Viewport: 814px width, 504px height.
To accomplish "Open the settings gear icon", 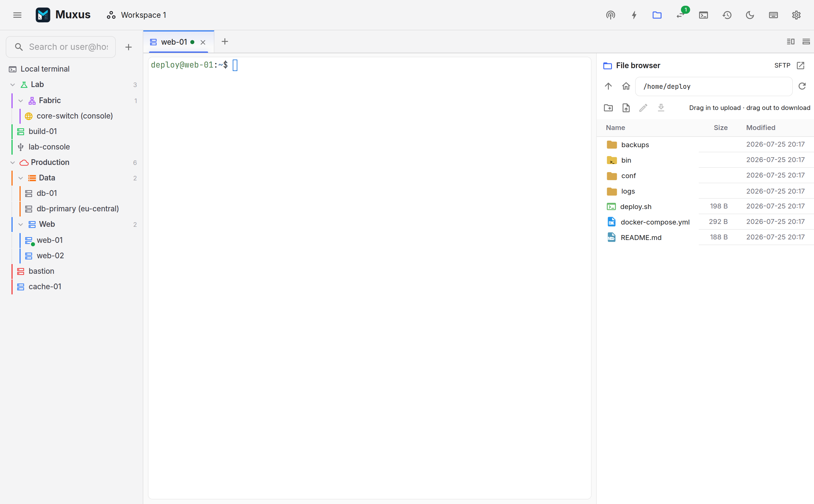I will 796,15.
